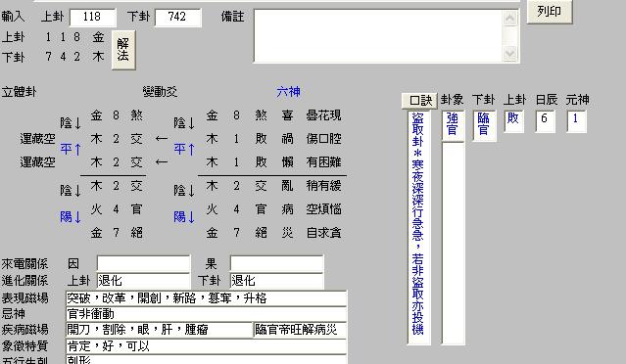626x364 pixels.
Task: Click the 上卦 box showing 敗
Action: (513, 121)
